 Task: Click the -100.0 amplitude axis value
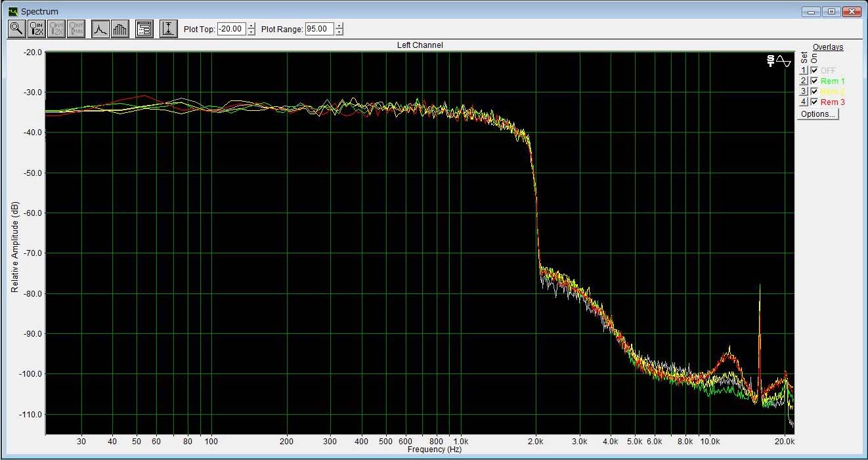(x=31, y=374)
